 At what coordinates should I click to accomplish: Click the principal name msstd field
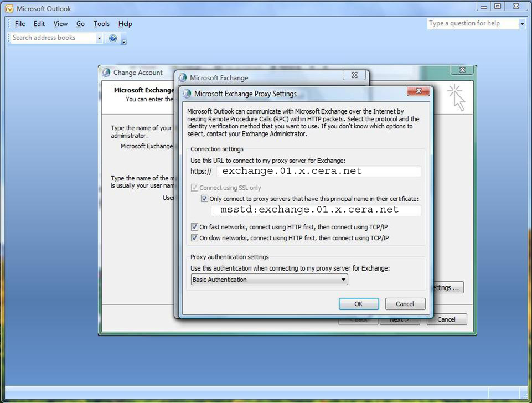(x=316, y=210)
